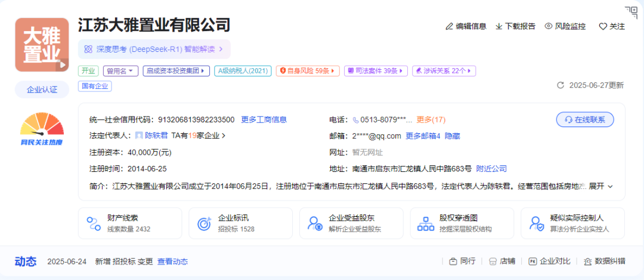
Task: Open 线索数量 2432 text
Action: pos(129,229)
